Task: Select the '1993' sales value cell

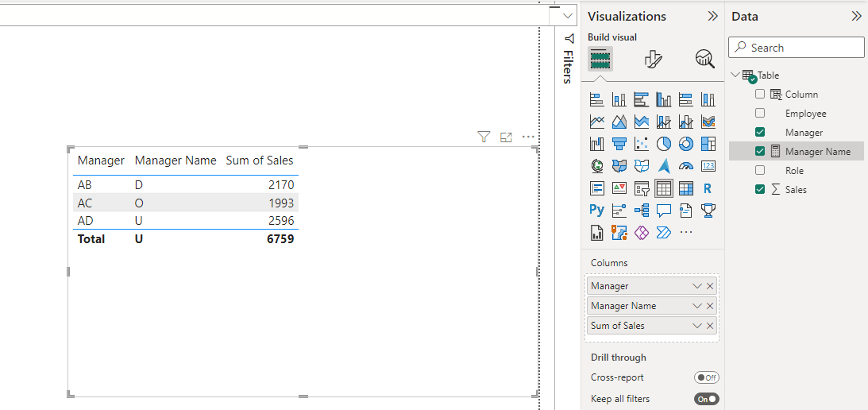Action: coord(280,203)
